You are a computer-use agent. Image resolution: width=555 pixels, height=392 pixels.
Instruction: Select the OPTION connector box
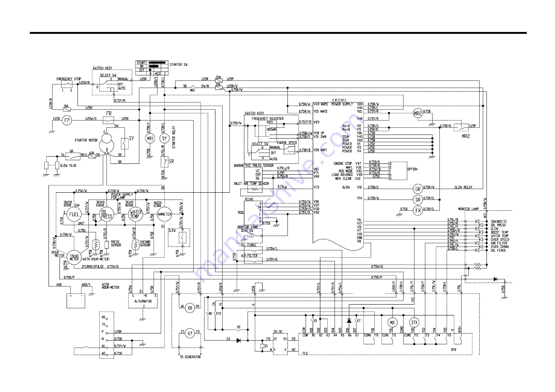[398, 171]
